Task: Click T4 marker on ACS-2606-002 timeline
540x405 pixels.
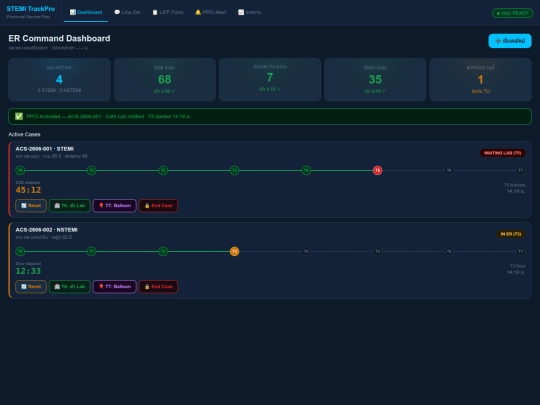Action: tap(306, 251)
